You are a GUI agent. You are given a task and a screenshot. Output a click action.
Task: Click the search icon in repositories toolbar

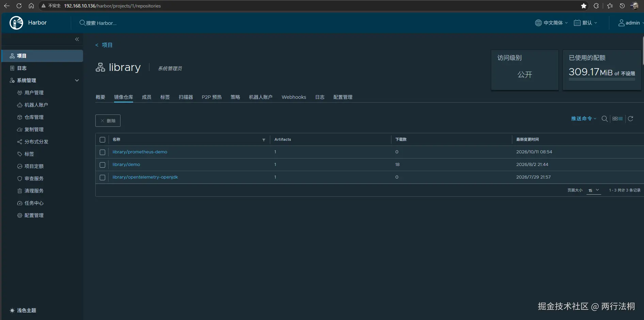pyautogui.click(x=605, y=119)
